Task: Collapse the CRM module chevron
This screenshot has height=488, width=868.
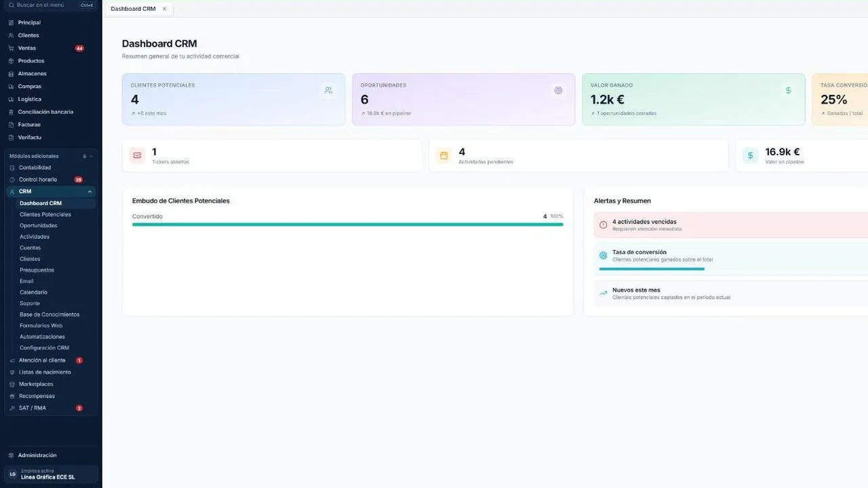Action: point(90,192)
